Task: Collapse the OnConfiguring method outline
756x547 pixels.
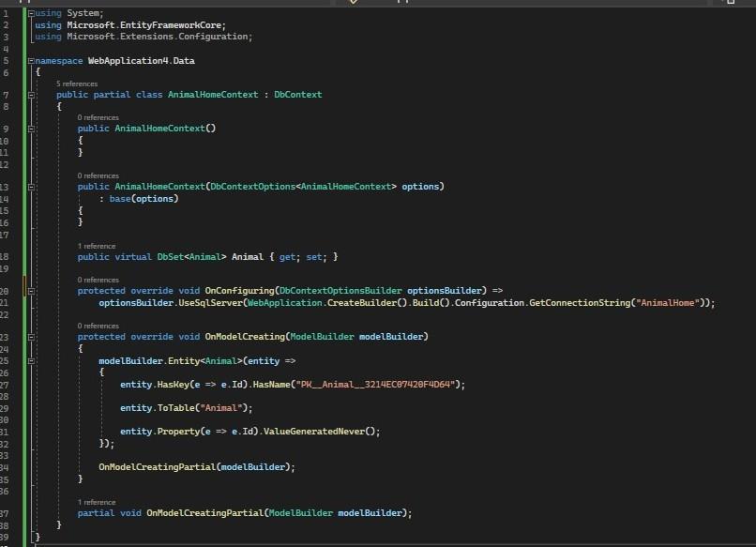Action: point(31,291)
